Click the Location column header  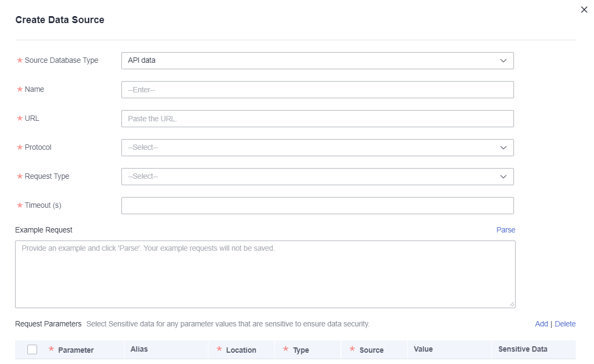[241, 350]
